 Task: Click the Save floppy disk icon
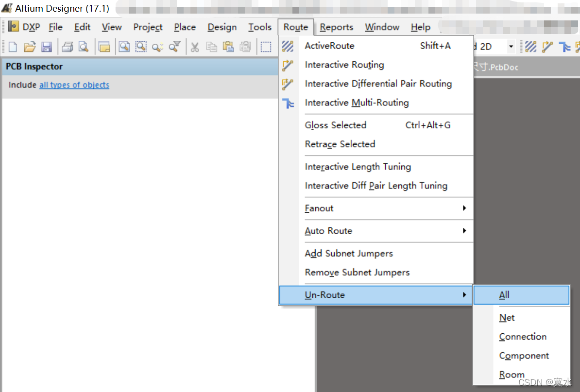(x=47, y=47)
